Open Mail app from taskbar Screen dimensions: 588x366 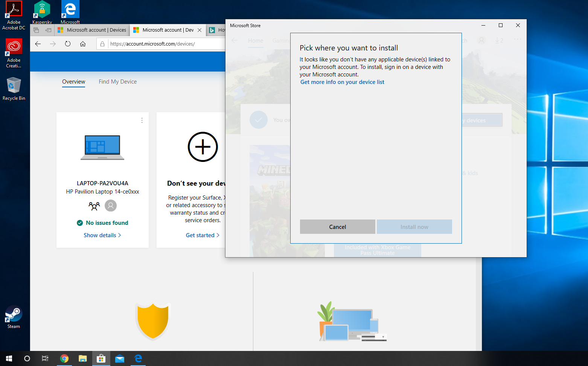(120, 358)
